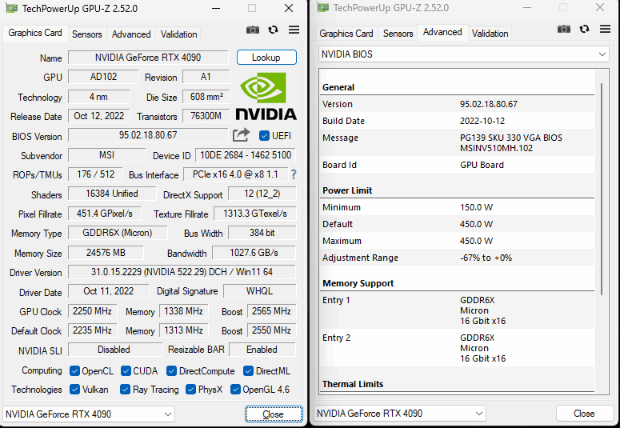620x428 pixels.
Task: Click the BIOS export share icon
Action: pyautogui.click(x=241, y=135)
